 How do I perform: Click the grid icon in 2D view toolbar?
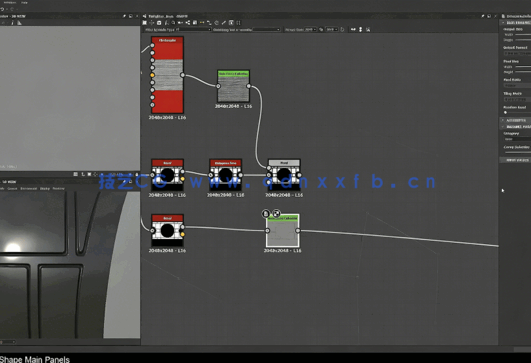(76, 174)
